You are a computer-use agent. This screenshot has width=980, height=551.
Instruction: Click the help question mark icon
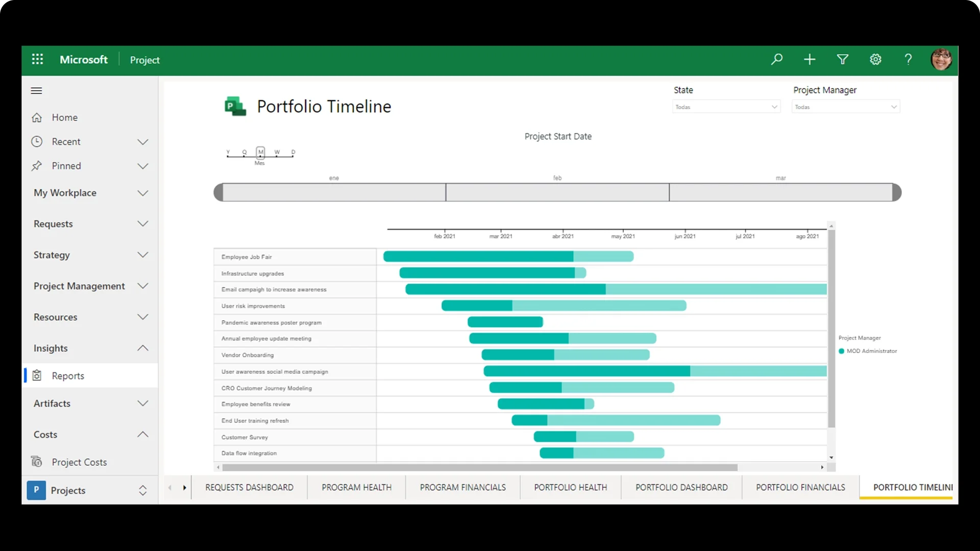[908, 59]
